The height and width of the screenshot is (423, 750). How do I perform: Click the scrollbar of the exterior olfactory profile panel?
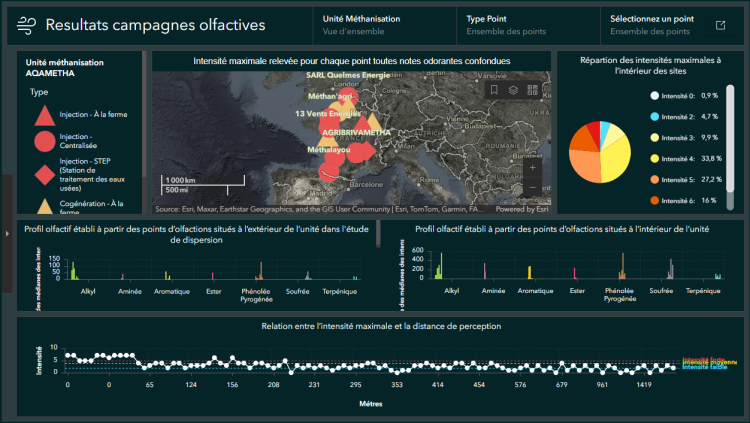tap(378, 234)
